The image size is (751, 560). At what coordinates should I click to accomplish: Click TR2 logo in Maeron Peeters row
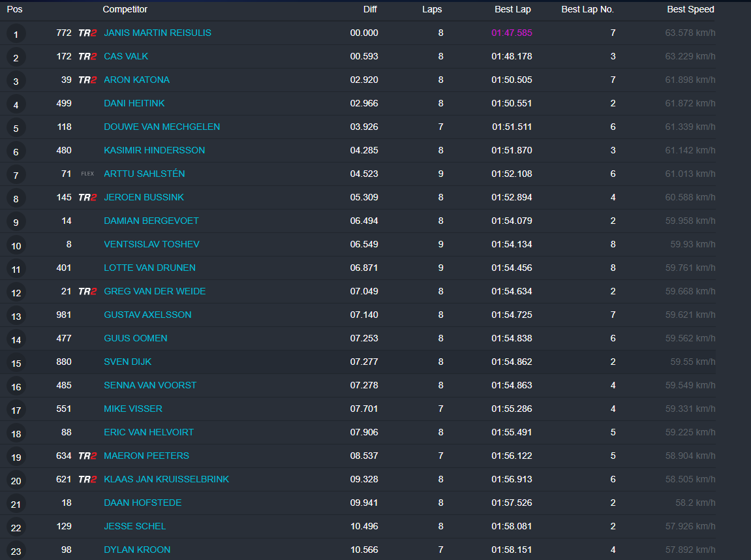tap(87, 456)
